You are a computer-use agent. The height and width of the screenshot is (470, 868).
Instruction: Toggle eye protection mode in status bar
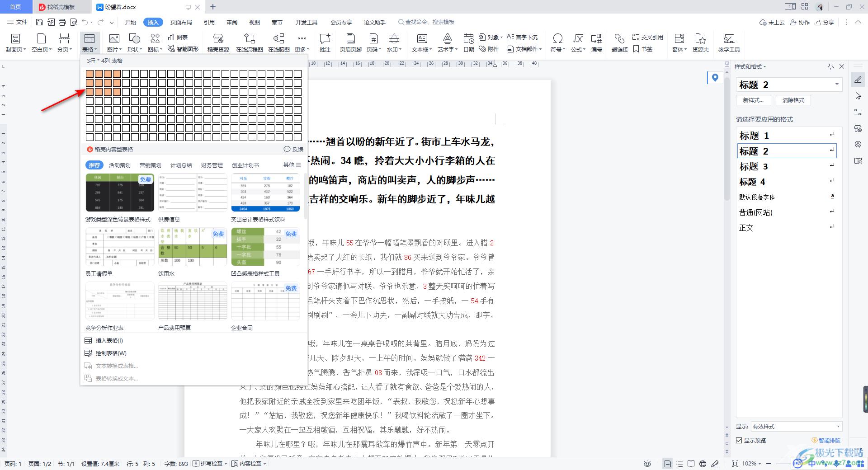(647, 464)
